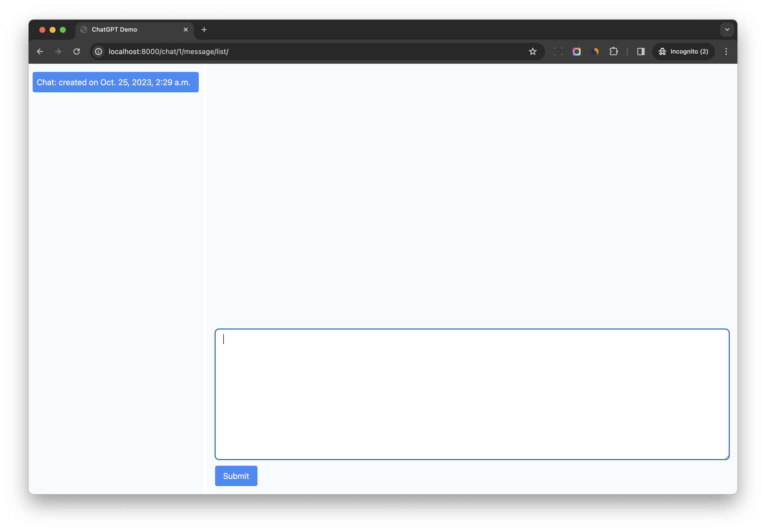Click the colorful circle extension icon

point(577,52)
